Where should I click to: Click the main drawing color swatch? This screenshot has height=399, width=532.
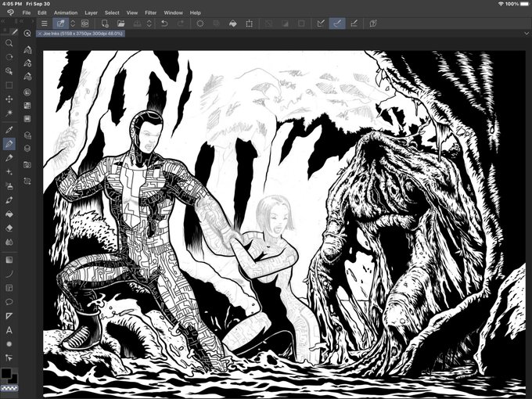tap(6, 373)
